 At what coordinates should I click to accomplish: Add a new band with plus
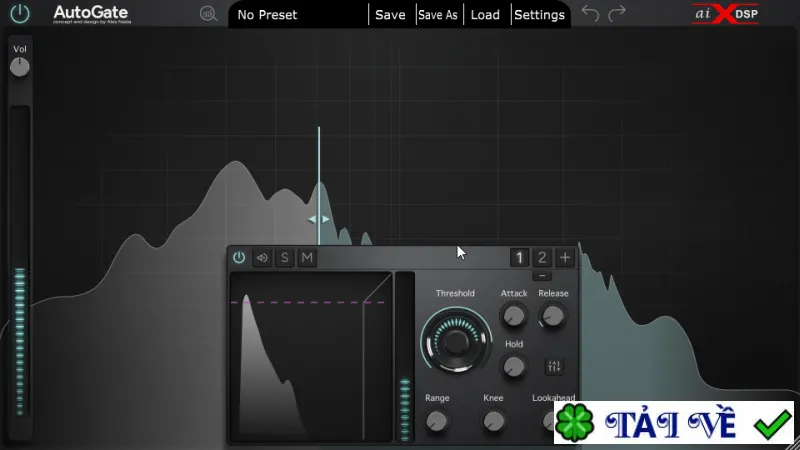[x=565, y=258]
